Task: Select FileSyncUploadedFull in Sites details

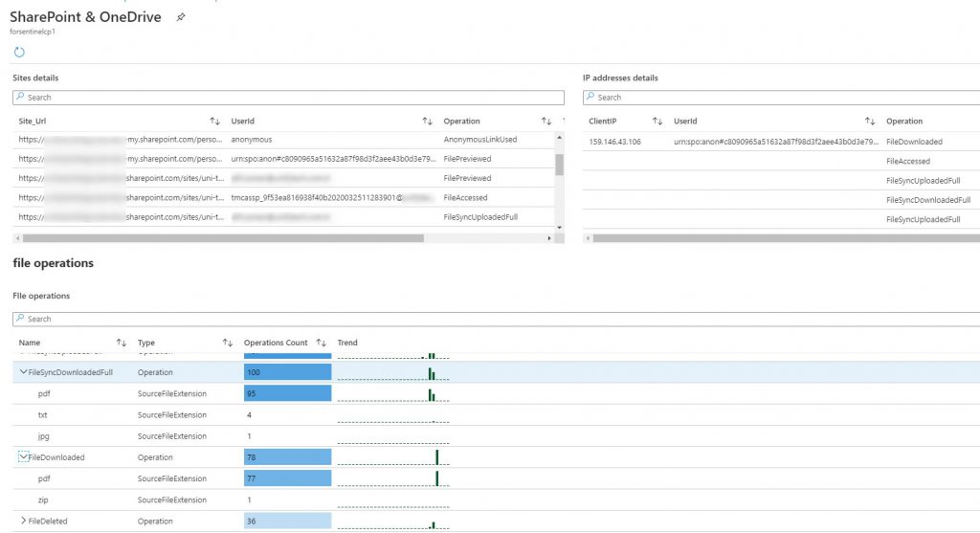Action: (480, 217)
